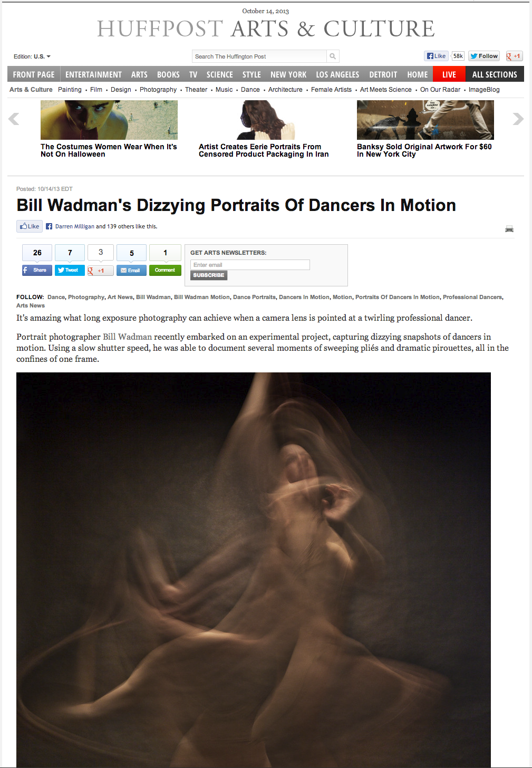Open the Bill Wadman link in article
532x768 pixels.
pos(127,337)
